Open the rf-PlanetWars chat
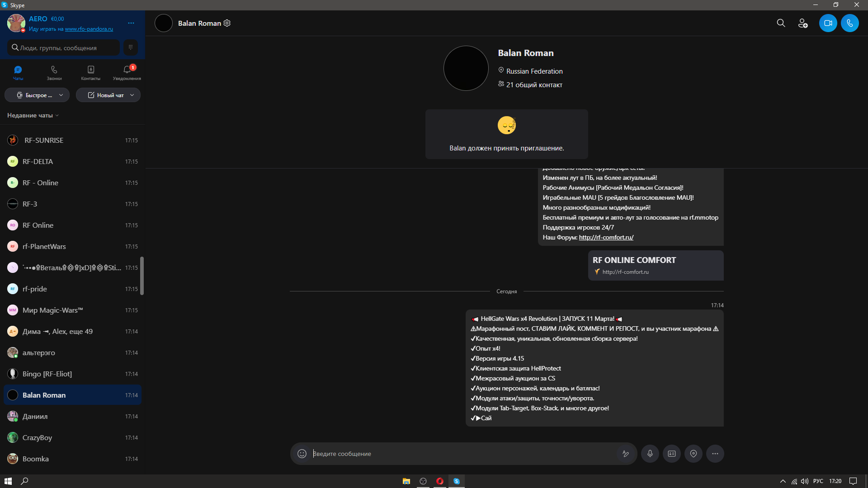The height and width of the screenshot is (488, 868). (x=72, y=247)
